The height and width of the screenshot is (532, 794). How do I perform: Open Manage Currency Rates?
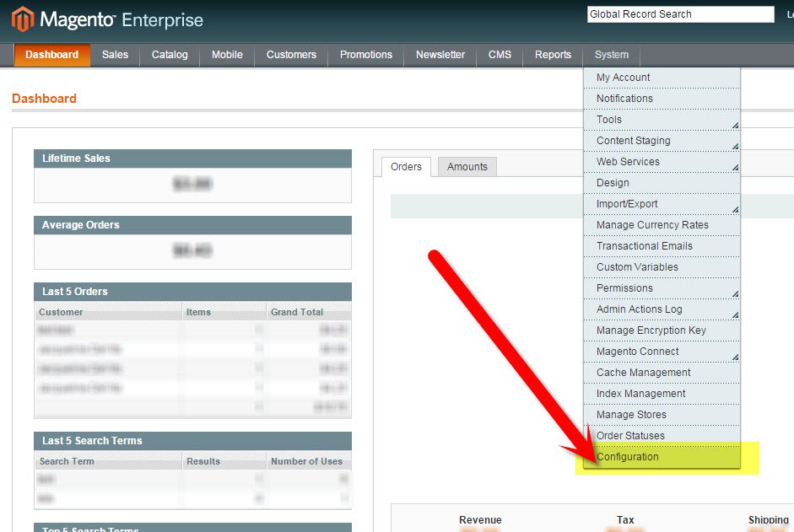(x=662, y=225)
